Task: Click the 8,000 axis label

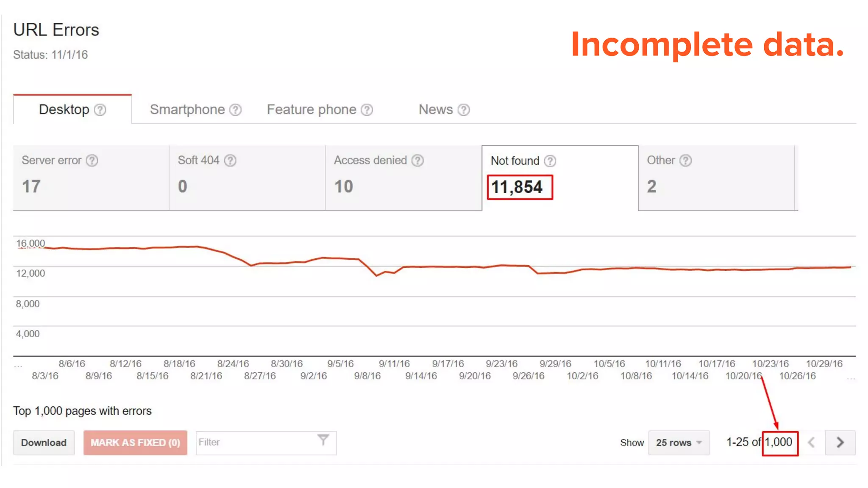Action: pyautogui.click(x=28, y=304)
